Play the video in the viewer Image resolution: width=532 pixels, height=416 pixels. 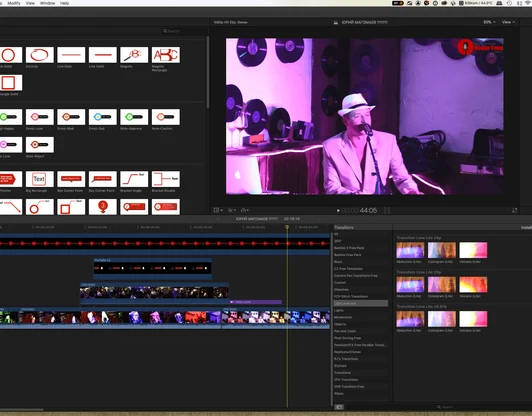(x=338, y=210)
